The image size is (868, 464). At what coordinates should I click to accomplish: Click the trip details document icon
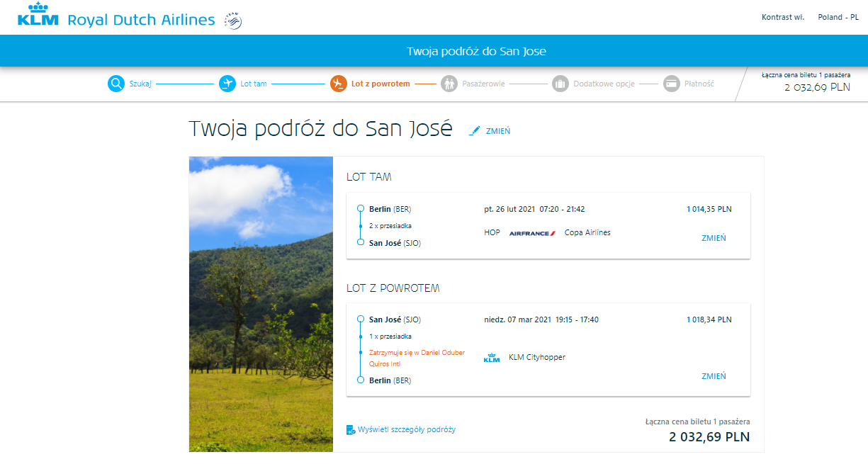pyautogui.click(x=351, y=429)
